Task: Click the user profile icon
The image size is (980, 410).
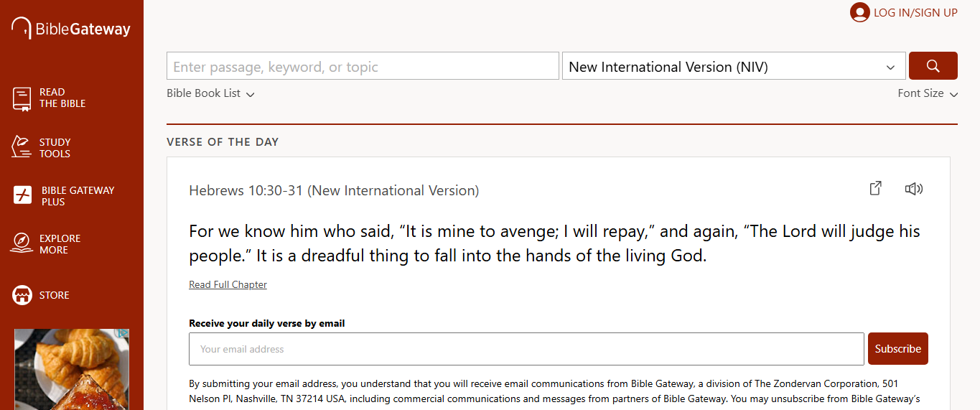Action: [859, 12]
